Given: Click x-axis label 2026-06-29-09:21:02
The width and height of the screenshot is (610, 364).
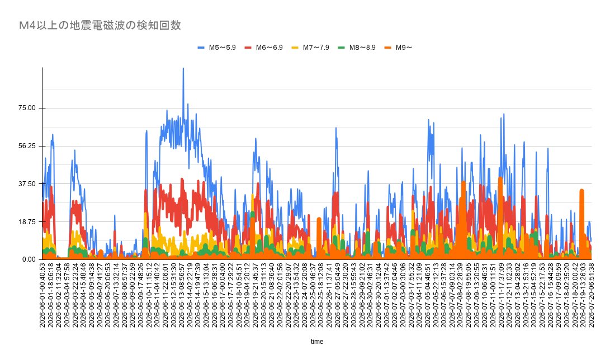Looking at the screenshot, I should pos(362,295).
